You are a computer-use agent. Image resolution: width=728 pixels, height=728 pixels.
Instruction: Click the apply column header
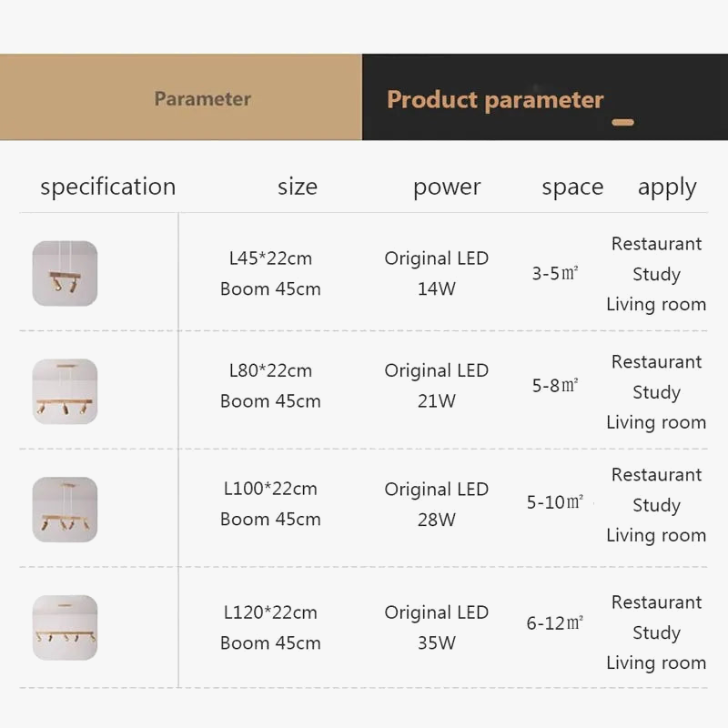667,187
